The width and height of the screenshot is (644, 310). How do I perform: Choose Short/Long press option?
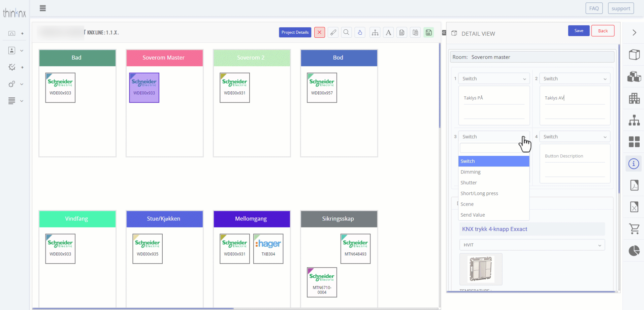[x=494, y=193]
